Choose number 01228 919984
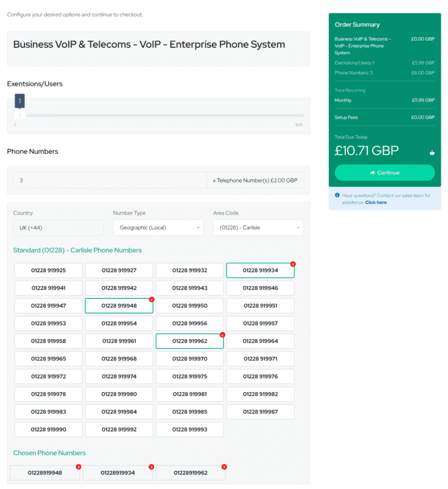 (119, 411)
